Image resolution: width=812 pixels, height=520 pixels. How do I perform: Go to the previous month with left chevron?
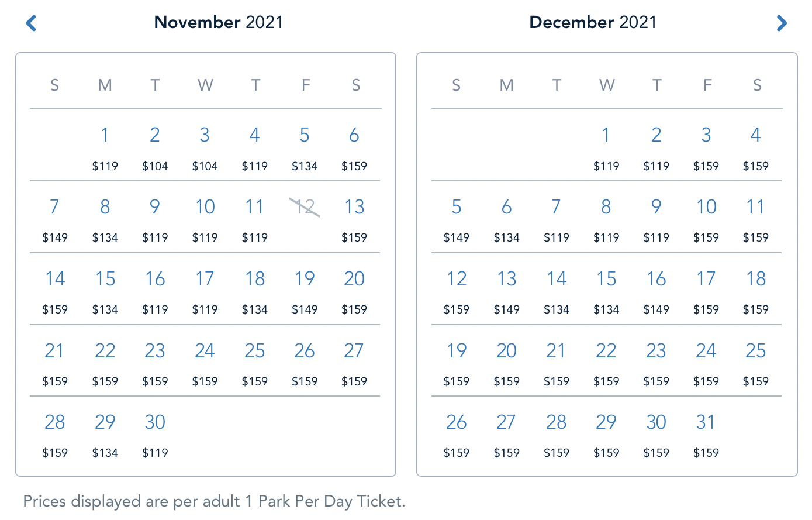pos(32,23)
